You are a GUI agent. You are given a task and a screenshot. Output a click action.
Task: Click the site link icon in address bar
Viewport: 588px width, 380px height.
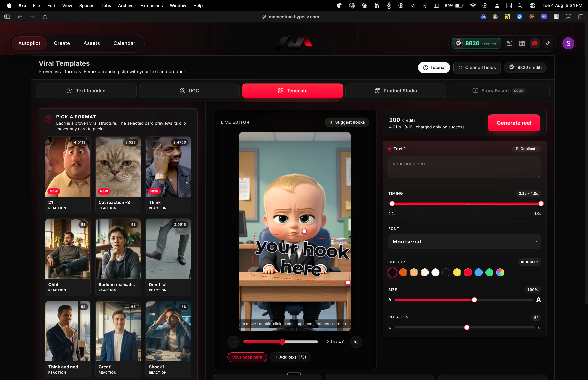[264, 17]
